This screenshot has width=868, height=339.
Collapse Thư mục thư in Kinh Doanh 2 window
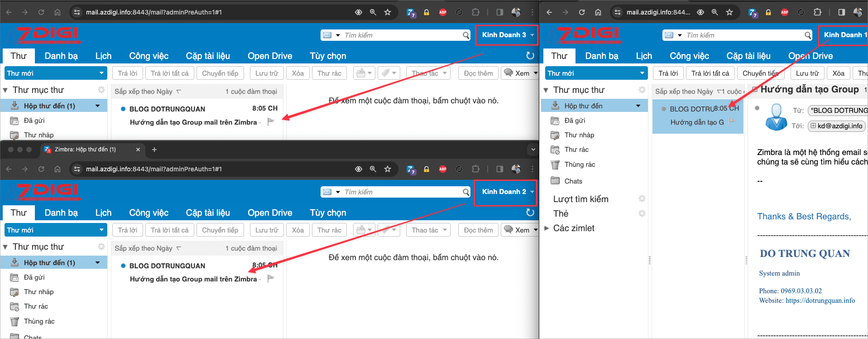coord(5,247)
